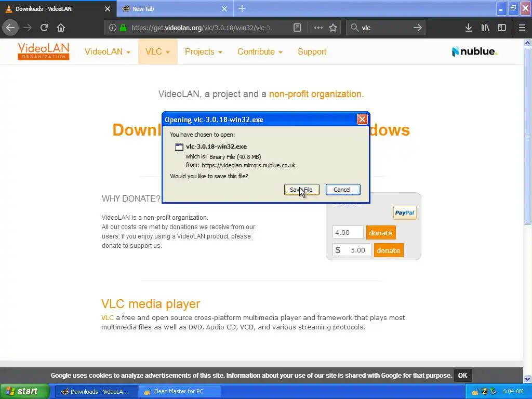Click the vertical scrollbar thumb
This screenshot has height=399, width=532.
pyautogui.click(x=527, y=136)
